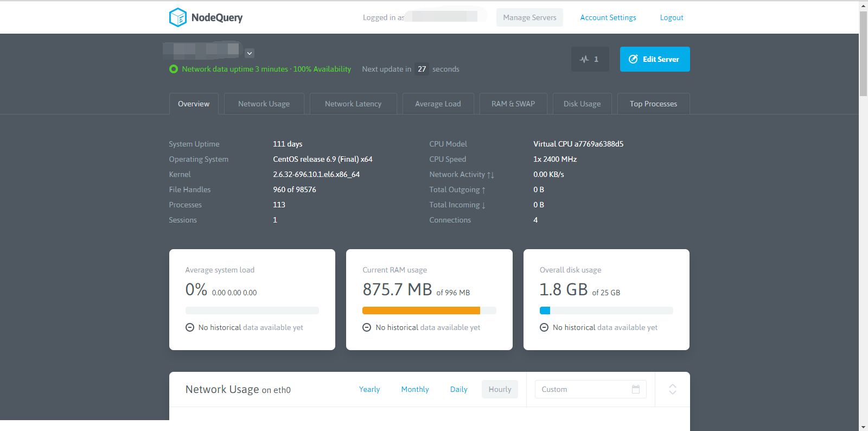This screenshot has height=431, width=868.
Task: Open the RAM & SWAP tab
Action: [513, 104]
